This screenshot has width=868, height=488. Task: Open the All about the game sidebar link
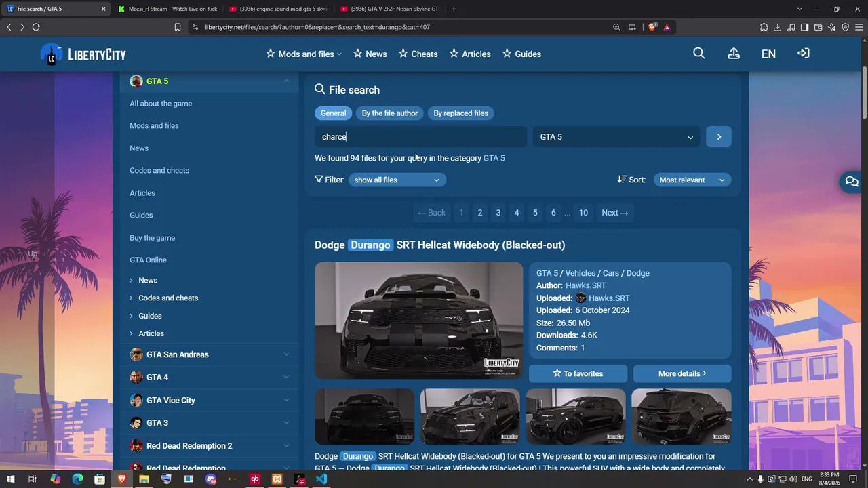(x=161, y=104)
